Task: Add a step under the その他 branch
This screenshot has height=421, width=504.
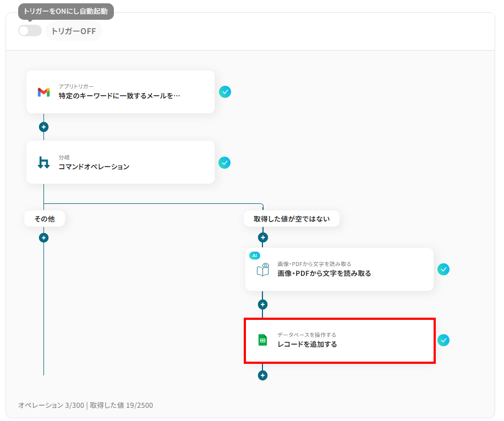Action: (x=43, y=237)
